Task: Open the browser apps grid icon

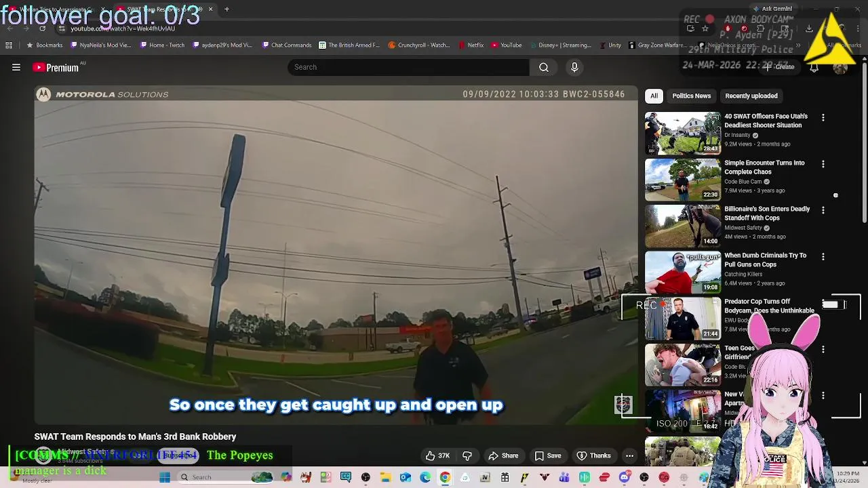Action: click(x=9, y=45)
